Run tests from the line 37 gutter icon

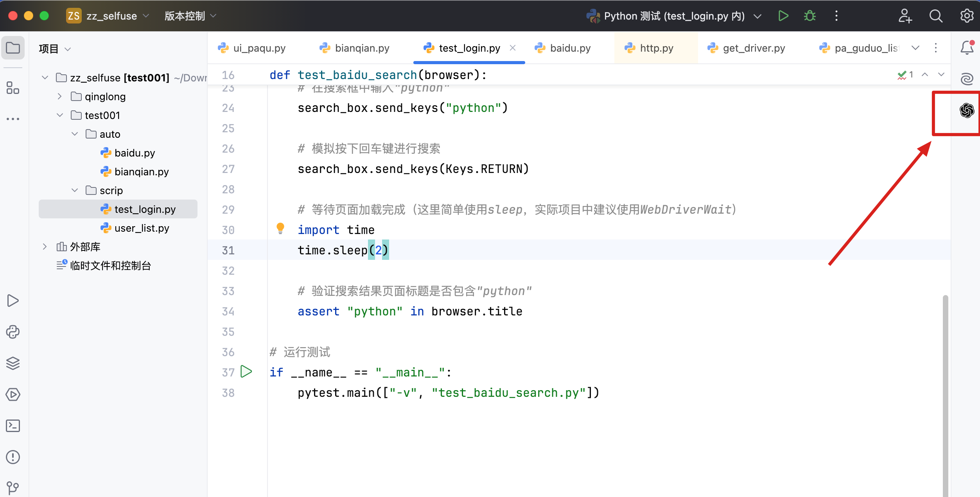pyautogui.click(x=246, y=372)
